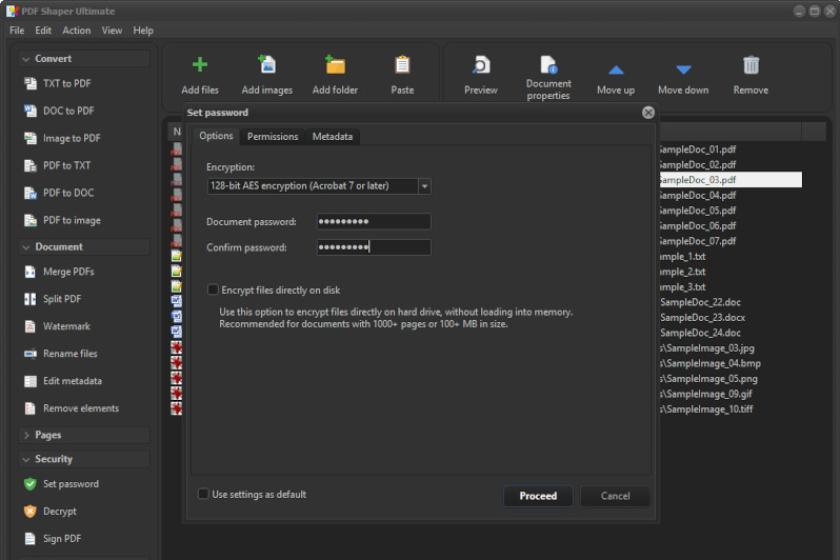Select Image to PDF in sidebar
The height and width of the screenshot is (560, 840).
click(x=71, y=138)
